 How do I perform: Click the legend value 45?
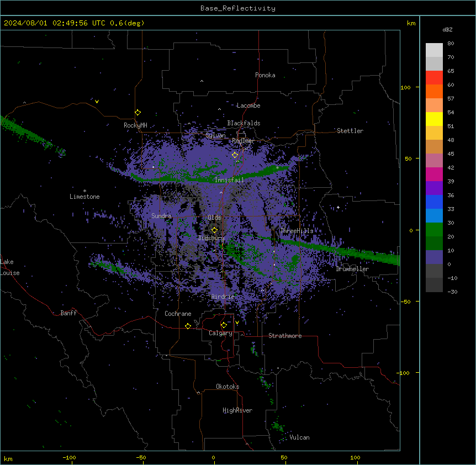pyautogui.click(x=451, y=154)
